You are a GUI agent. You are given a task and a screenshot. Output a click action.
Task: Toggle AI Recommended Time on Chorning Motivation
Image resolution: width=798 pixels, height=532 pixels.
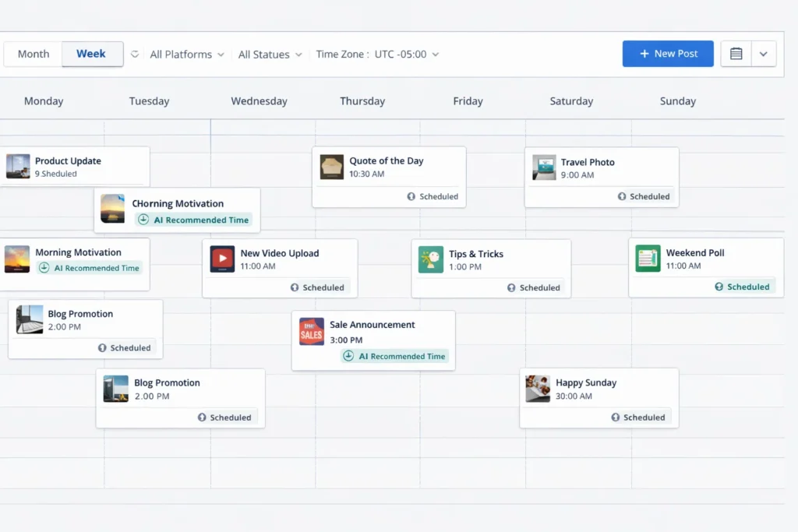click(x=193, y=220)
